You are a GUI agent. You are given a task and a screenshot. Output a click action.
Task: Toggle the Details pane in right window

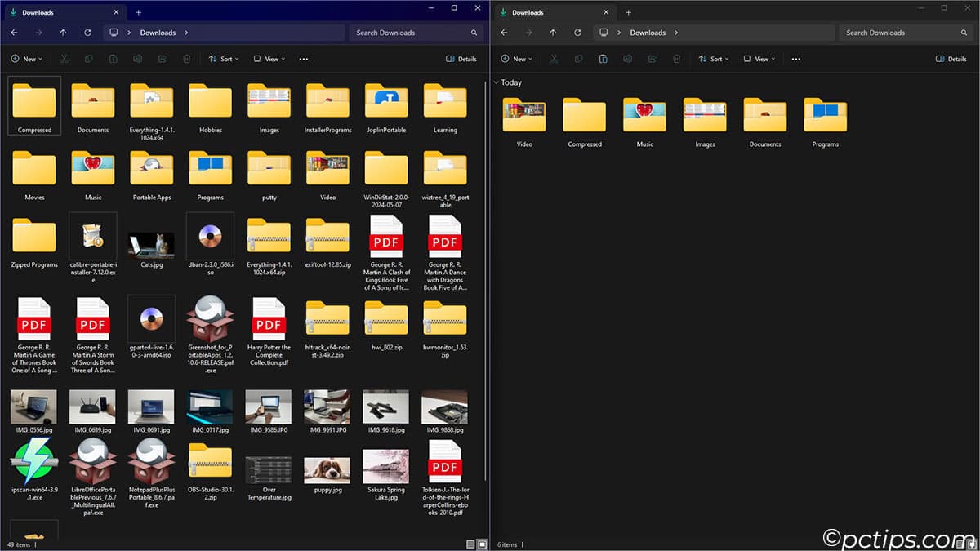click(x=951, y=59)
